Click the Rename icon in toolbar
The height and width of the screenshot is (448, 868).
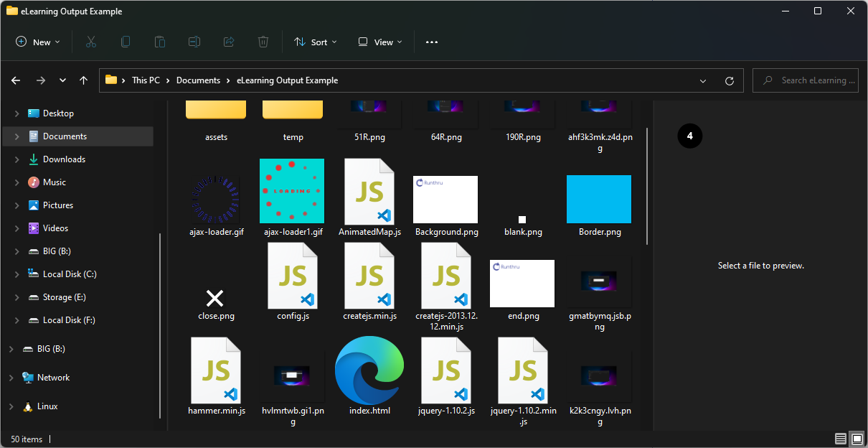(194, 42)
